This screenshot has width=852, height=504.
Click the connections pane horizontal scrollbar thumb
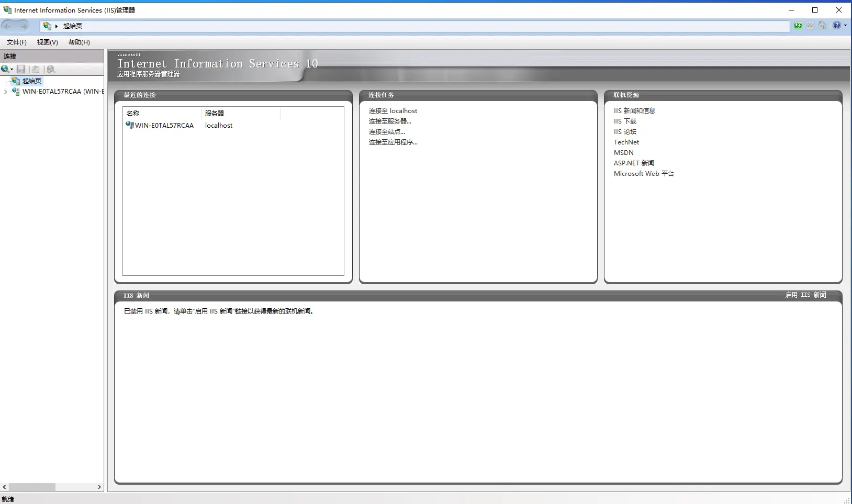coord(32,487)
